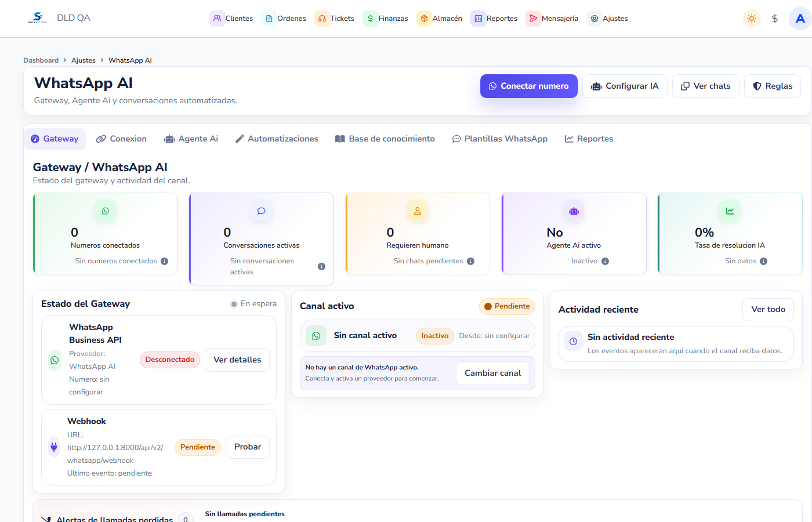Click the 'WhatsApp AI' page heading

84,84
